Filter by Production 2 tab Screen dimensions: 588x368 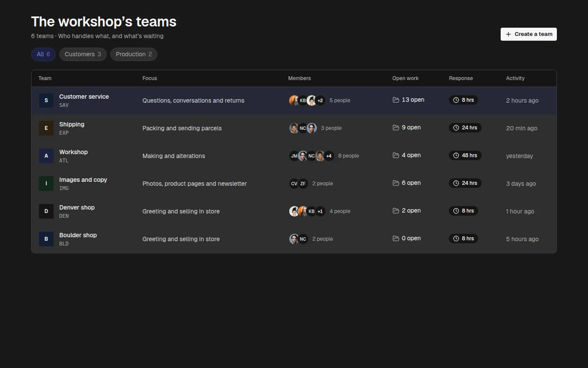[134, 54]
